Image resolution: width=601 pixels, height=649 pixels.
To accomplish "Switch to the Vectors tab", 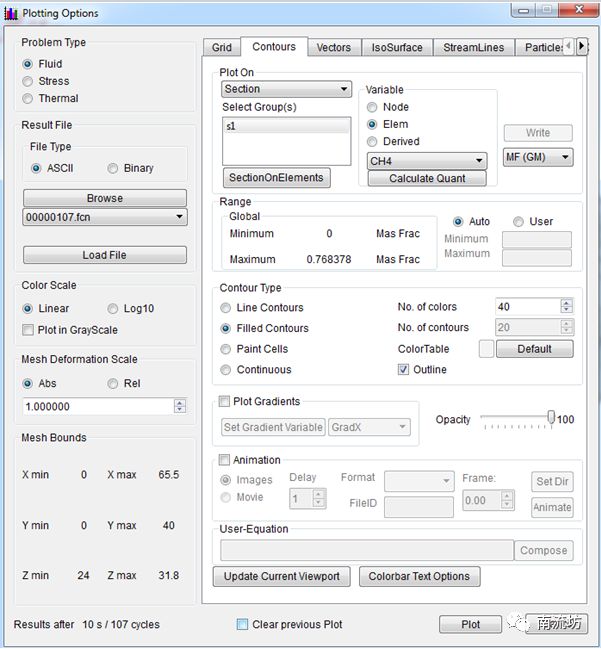I will coord(334,47).
